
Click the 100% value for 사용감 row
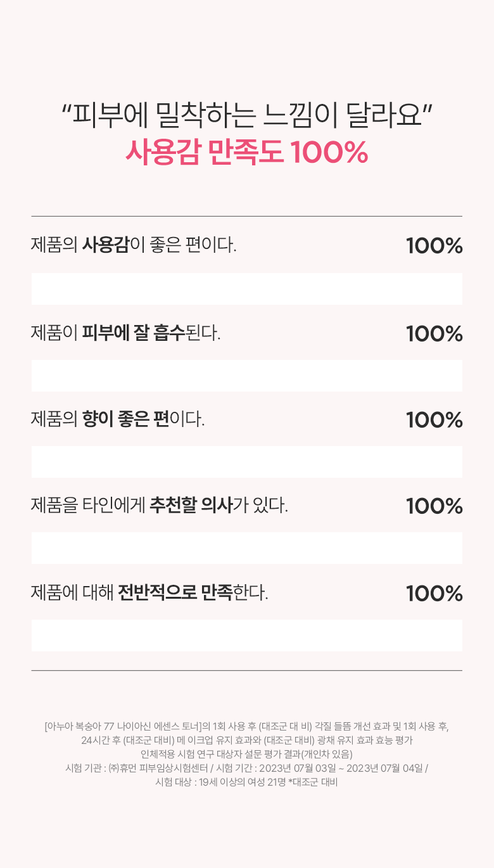click(434, 246)
